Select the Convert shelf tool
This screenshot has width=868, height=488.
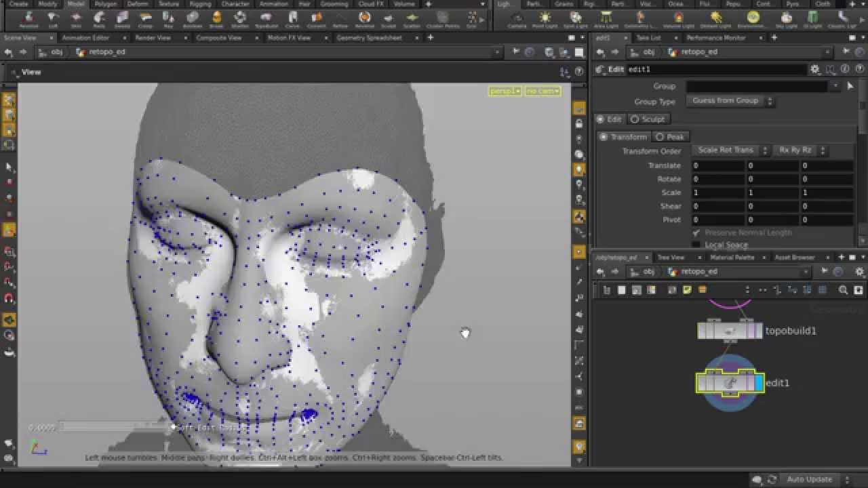pyautogui.click(x=316, y=19)
